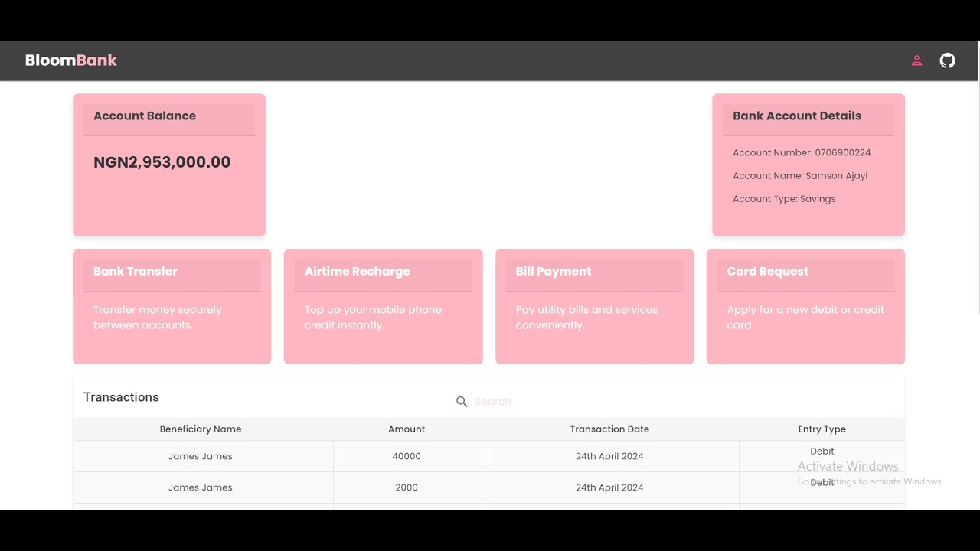Image resolution: width=980 pixels, height=551 pixels.
Task: Click the Entry Type column header
Action: pos(822,429)
